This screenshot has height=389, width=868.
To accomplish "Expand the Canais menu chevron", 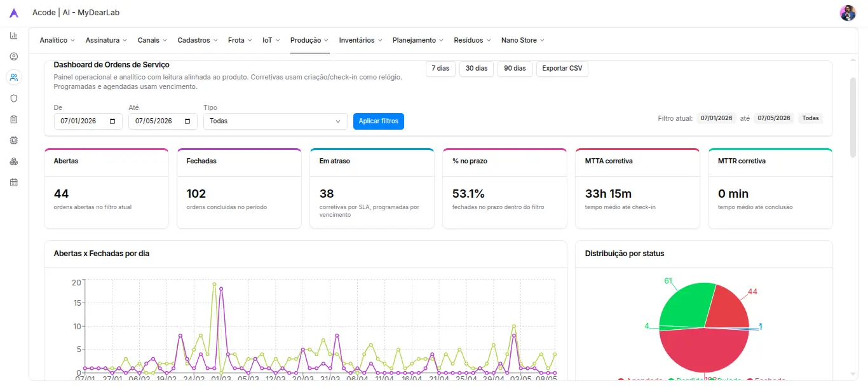I will click(165, 40).
